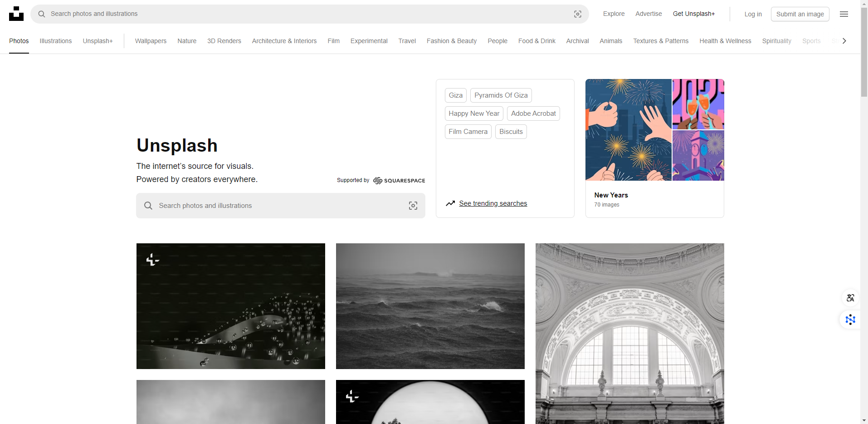This screenshot has height=424, width=868.
Task: Open the Animals category
Action: coord(611,41)
